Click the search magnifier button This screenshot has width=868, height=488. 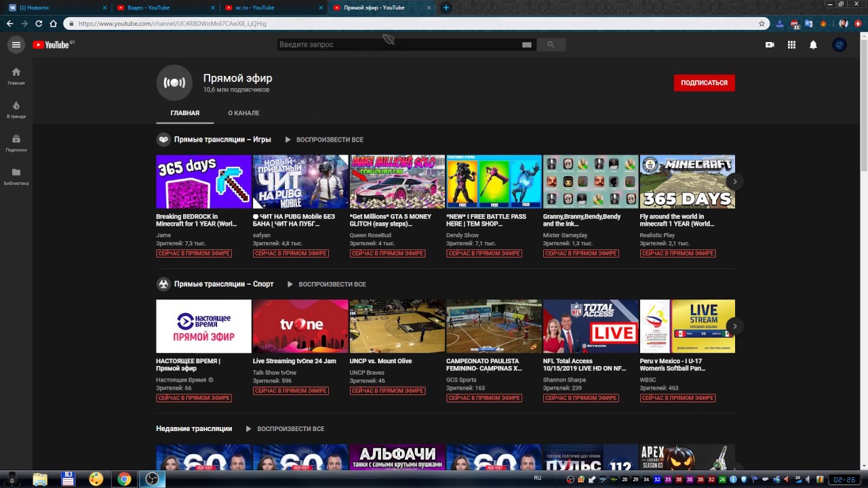[x=551, y=45]
